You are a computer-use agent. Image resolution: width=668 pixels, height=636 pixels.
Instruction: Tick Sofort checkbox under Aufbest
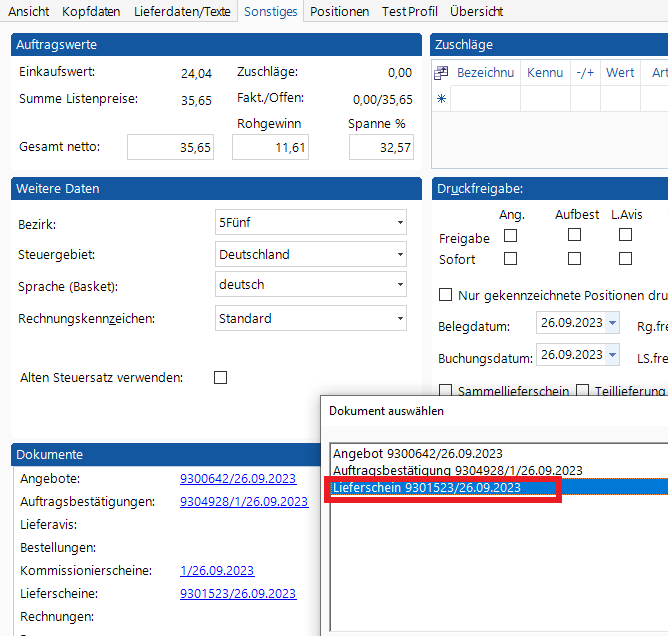[x=574, y=259]
